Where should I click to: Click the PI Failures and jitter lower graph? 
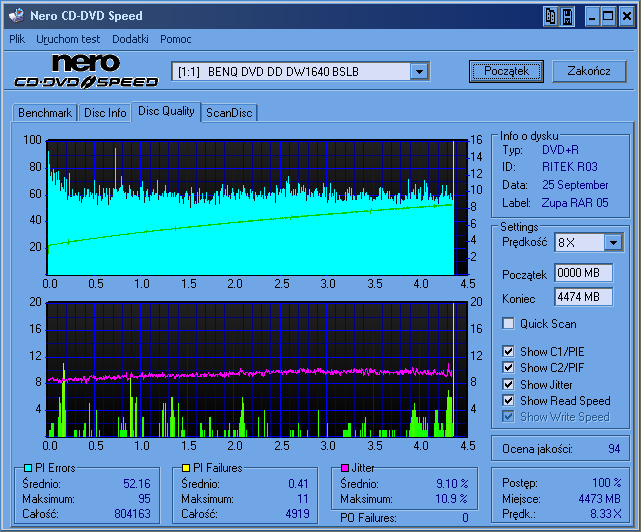point(257,370)
